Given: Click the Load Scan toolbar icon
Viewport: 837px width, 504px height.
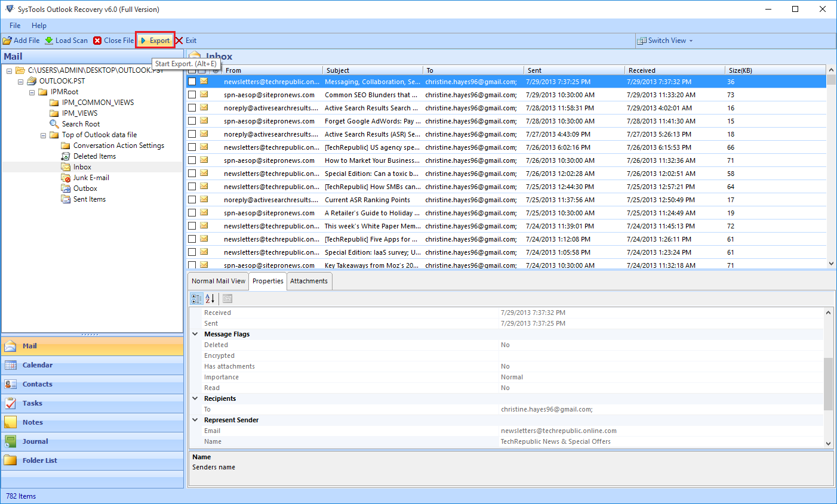Looking at the screenshot, I should coord(49,41).
